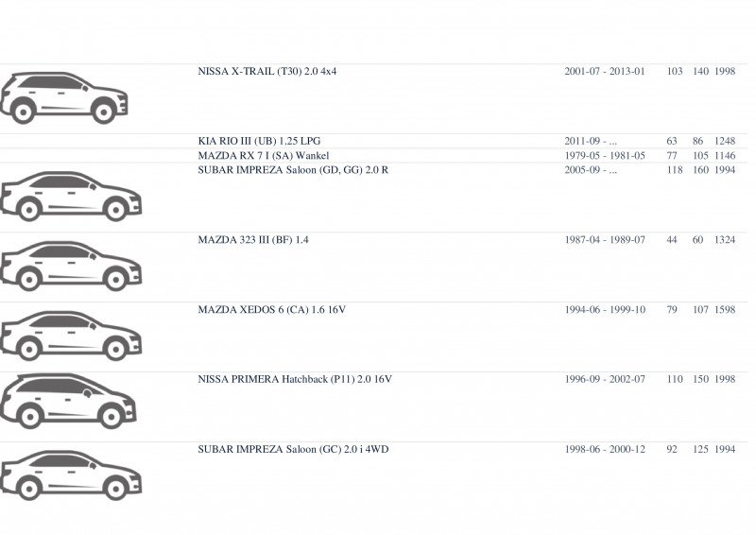Click the 1998-06 - 2000-12 date range

point(605,449)
